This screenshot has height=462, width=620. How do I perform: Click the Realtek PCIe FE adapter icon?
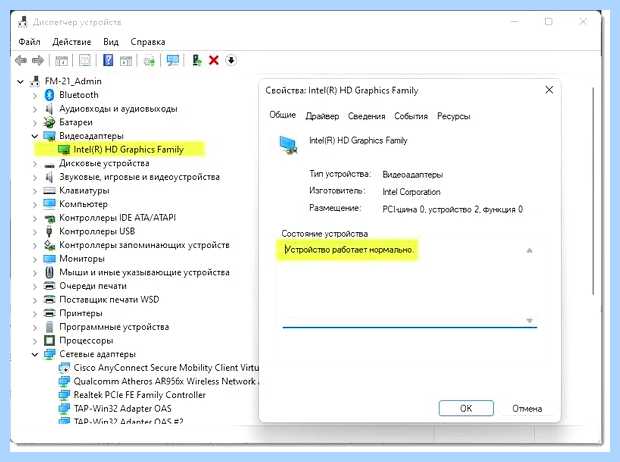pos(64,395)
